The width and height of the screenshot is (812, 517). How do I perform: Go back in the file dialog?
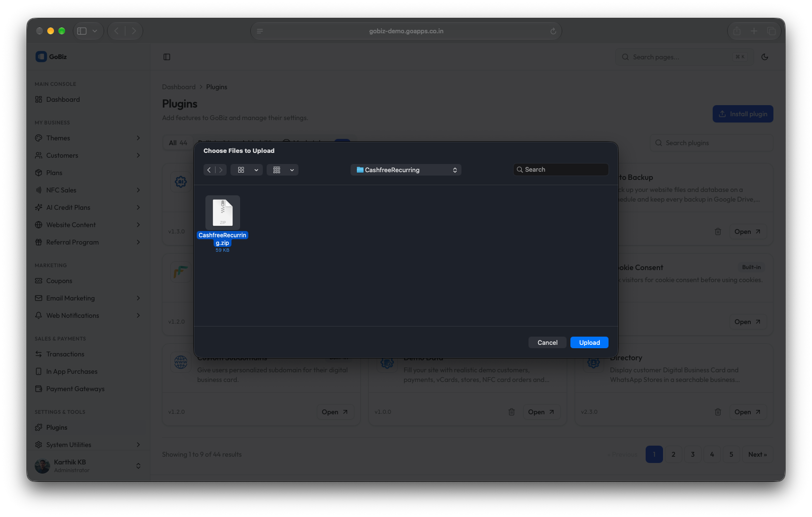tap(209, 170)
